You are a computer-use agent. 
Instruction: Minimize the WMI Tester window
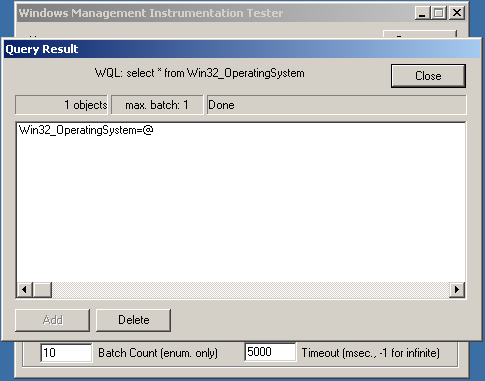[x=422, y=13]
